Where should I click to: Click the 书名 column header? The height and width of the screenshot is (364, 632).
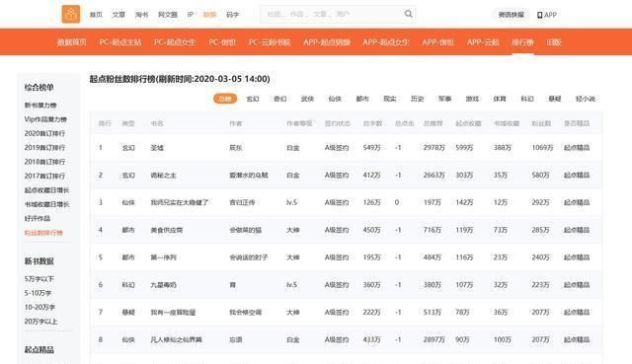coord(157,123)
